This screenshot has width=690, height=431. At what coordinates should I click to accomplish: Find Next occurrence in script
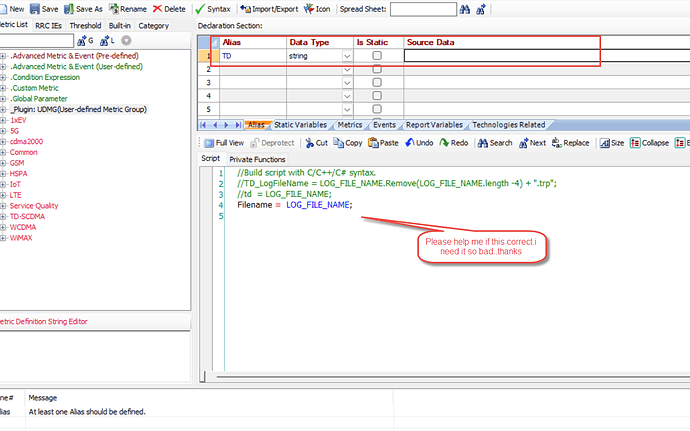532,143
